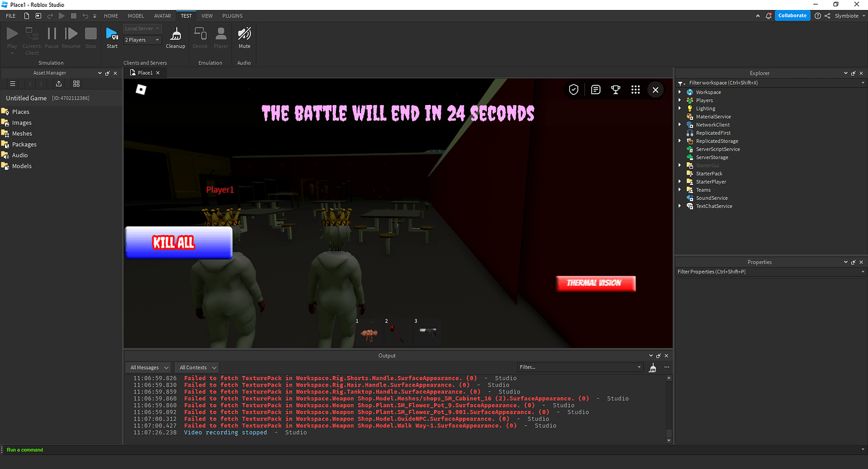
Task: Toggle grid view in Asset Manager
Action: [77, 83]
